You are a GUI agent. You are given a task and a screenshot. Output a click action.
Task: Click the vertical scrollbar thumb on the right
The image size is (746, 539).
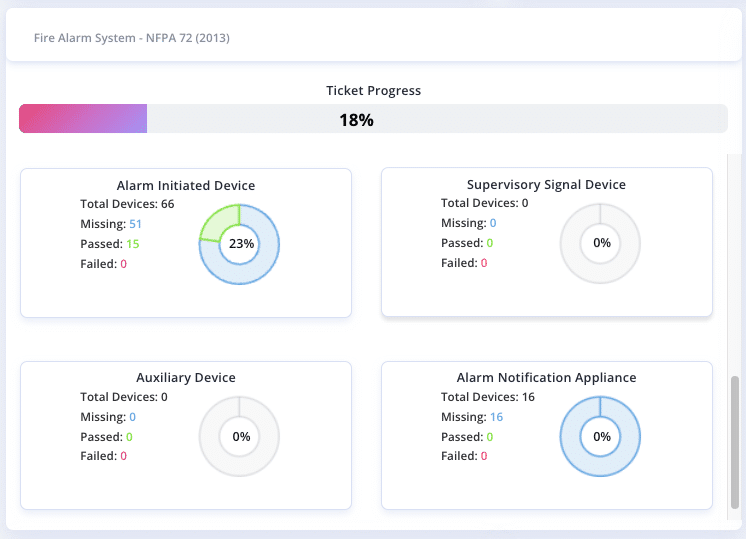[x=735, y=442]
